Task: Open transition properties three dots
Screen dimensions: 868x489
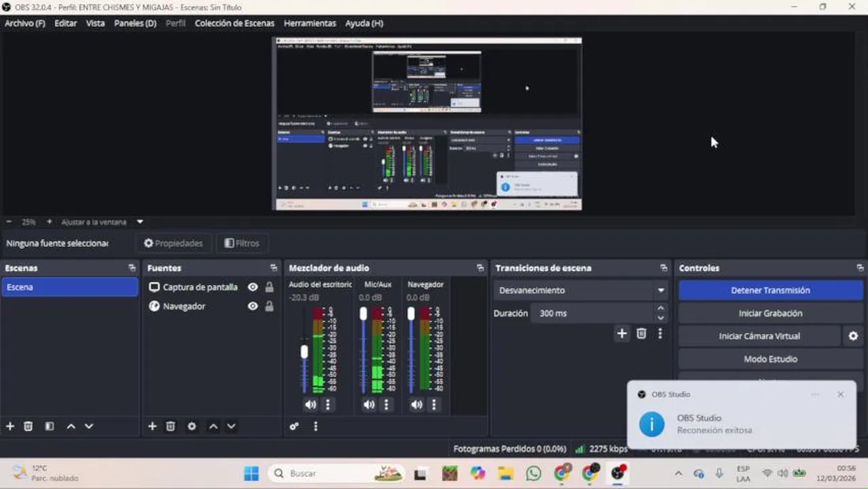Action: click(x=659, y=333)
